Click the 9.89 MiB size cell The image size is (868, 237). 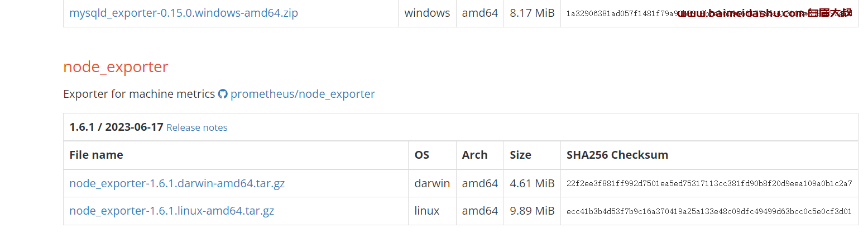pos(532,211)
